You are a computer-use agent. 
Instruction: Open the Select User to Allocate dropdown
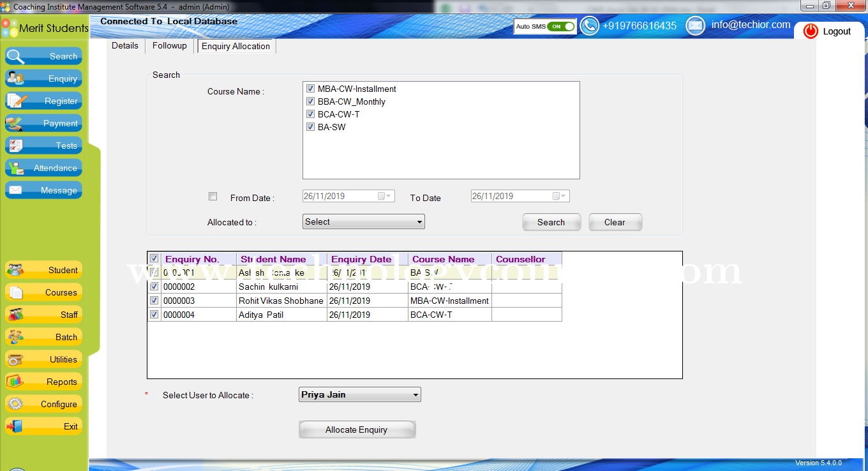[x=360, y=394]
